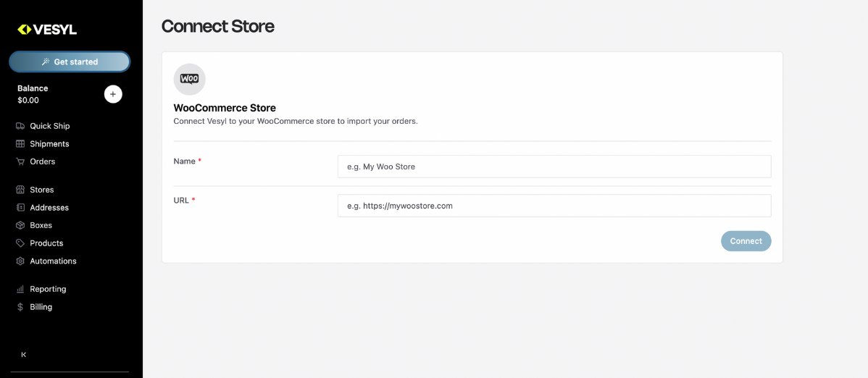Open Quick Ship in sidebar

50,126
